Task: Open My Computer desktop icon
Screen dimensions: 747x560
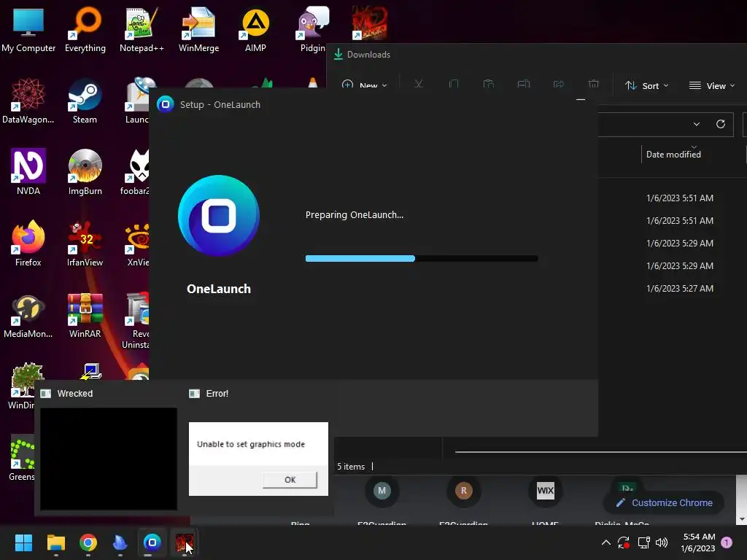Action: (28, 29)
